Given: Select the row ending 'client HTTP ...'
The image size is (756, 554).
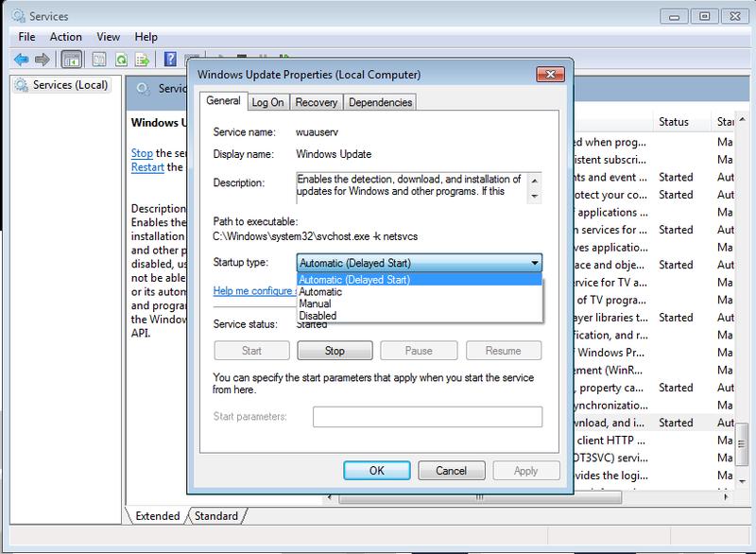Looking at the screenshot, I should tap(653, 441).
